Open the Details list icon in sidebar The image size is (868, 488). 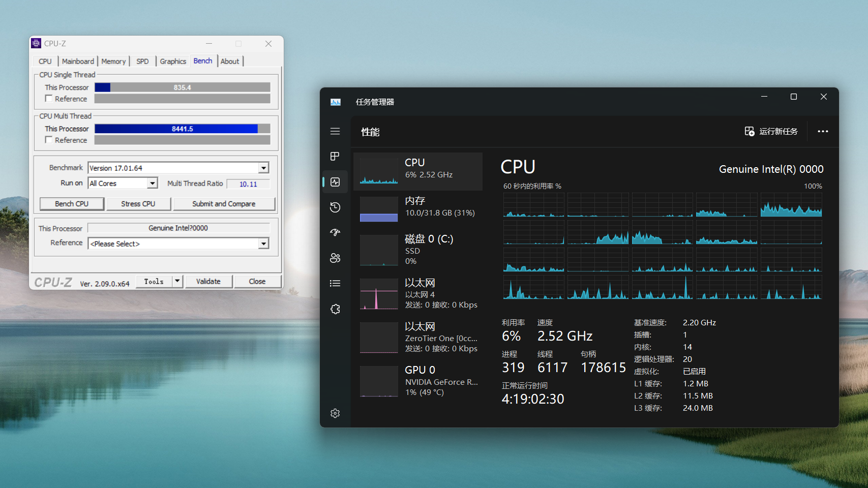point(335,283)
